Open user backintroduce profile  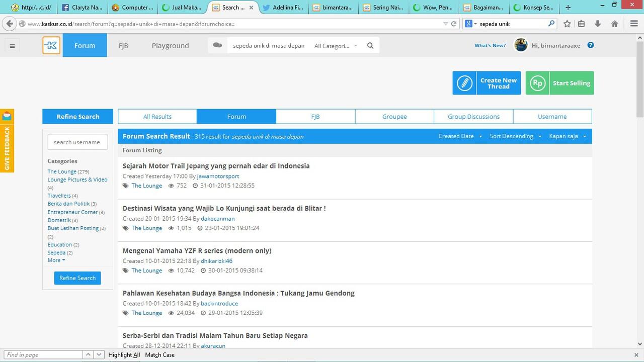point(219,304)
